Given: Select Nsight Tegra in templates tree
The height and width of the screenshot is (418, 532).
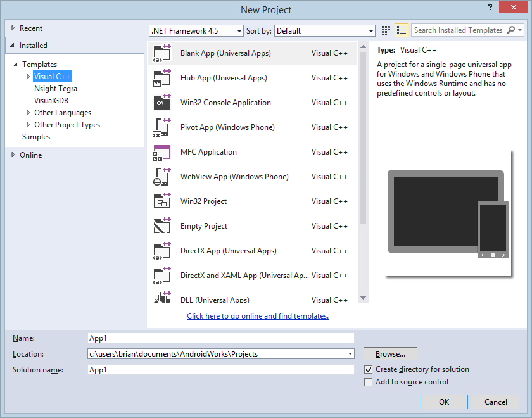Looking at the screenshot, I should [x=56, y=89].
